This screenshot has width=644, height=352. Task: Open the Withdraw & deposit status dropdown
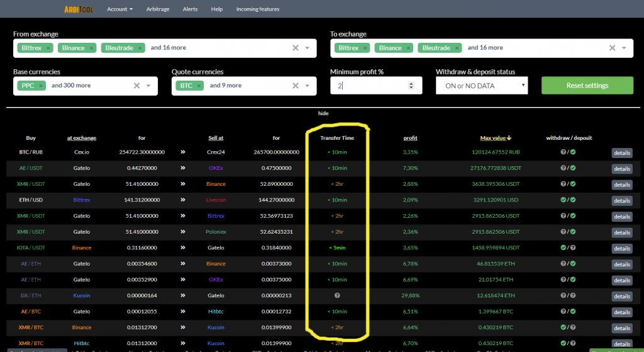[x=481, y=86]
